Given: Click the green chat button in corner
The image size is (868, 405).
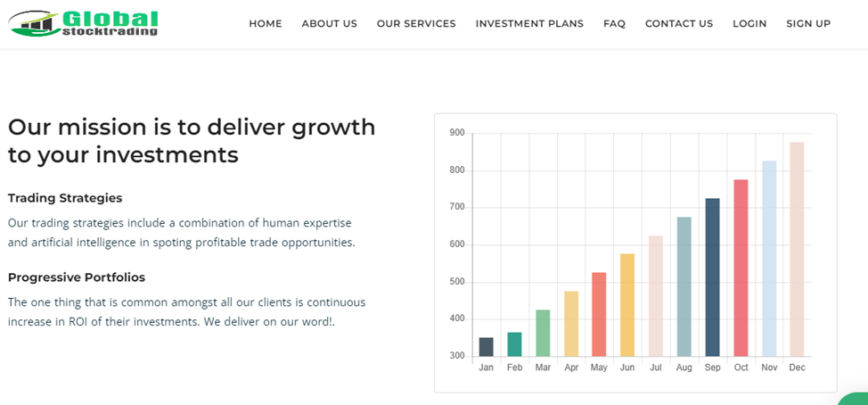Looking at the screenshot, I should pyautogui.click(x=856, y=398).
